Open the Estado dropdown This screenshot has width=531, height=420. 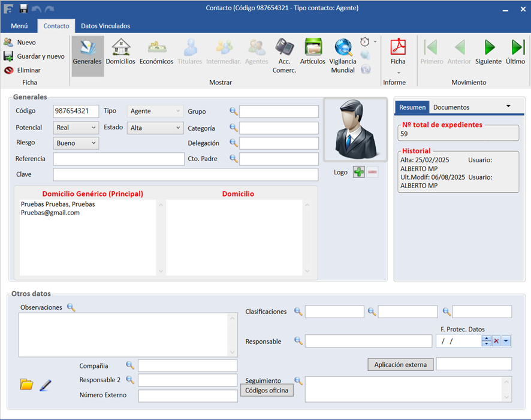coord(178,128)
